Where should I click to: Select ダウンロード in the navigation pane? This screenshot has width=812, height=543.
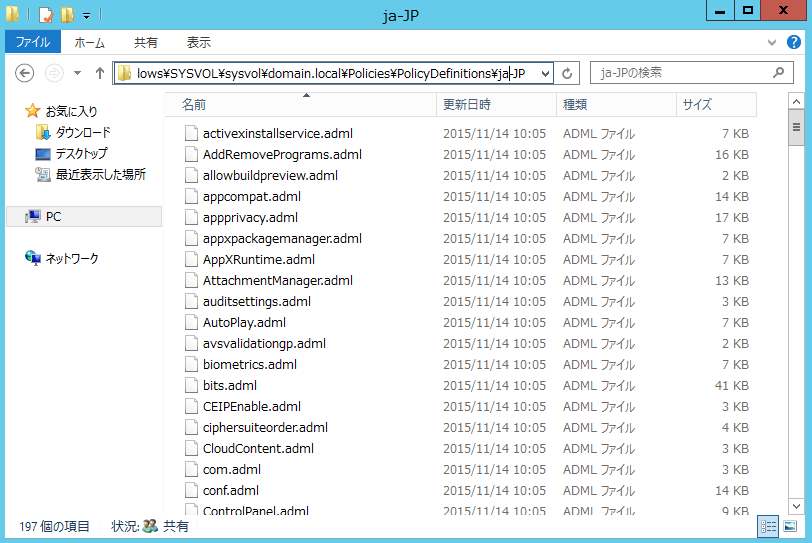tap(82, 132)
